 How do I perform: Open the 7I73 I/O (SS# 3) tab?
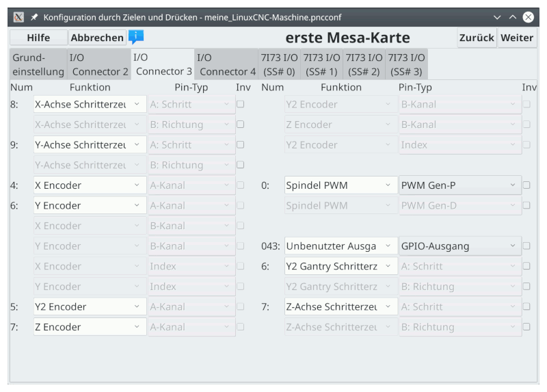(406, 64)
